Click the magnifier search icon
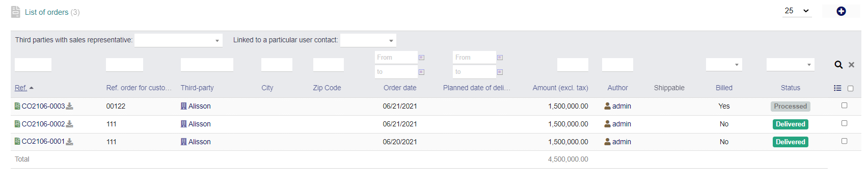The image size is (868, 184). tap(838, 65)
